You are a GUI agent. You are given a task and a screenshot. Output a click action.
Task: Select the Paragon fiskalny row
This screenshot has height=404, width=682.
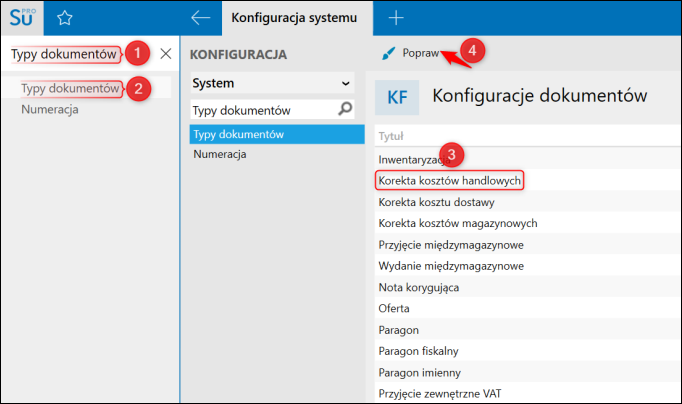(418, 351)
